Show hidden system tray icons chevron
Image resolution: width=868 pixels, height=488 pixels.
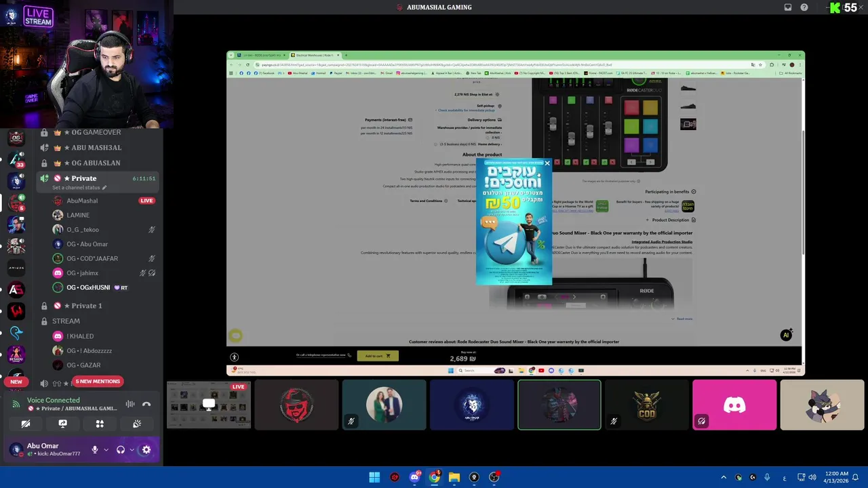(x=724, y=477)
